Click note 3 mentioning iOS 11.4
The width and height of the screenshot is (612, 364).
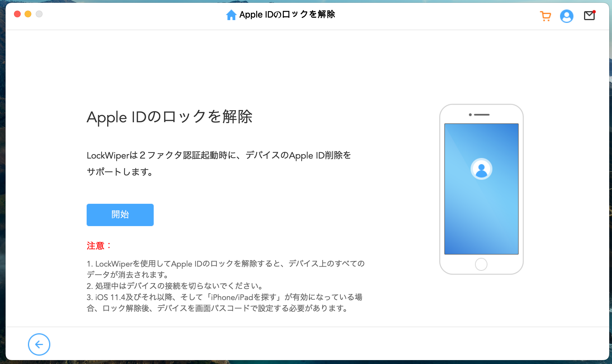[225, 303]
